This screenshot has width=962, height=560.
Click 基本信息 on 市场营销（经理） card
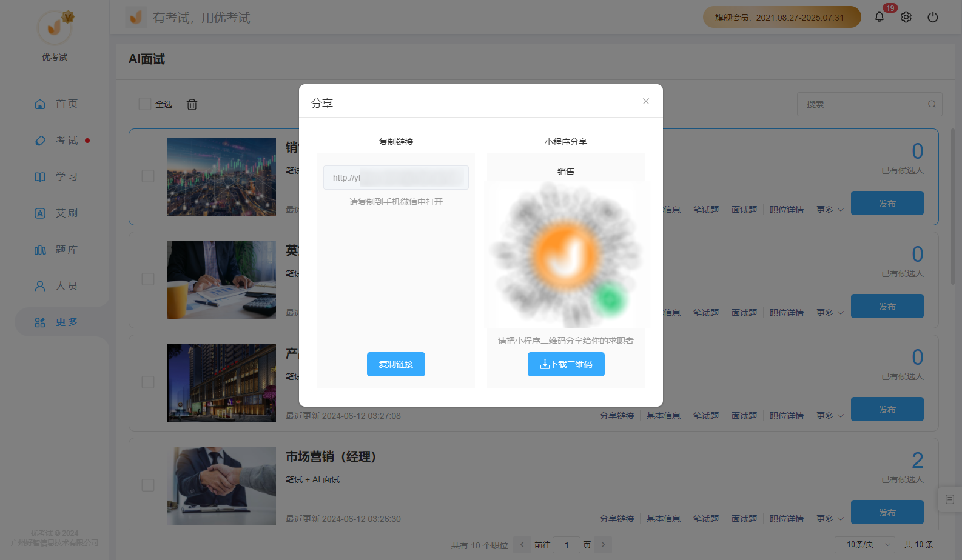coord(664,519)
